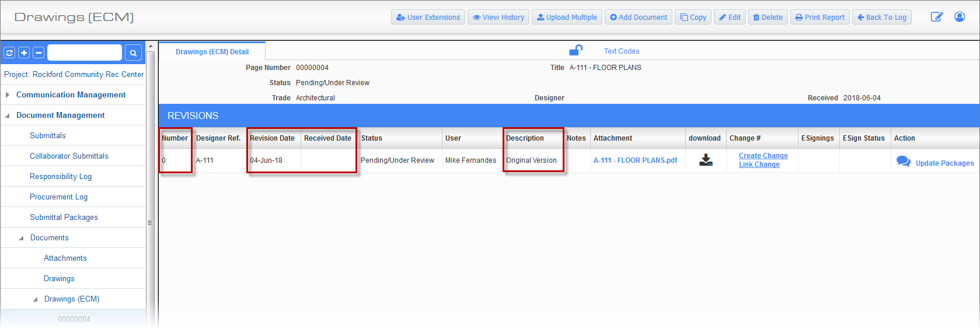
Task: Open Procurement Log
Action: click(58, 197)
